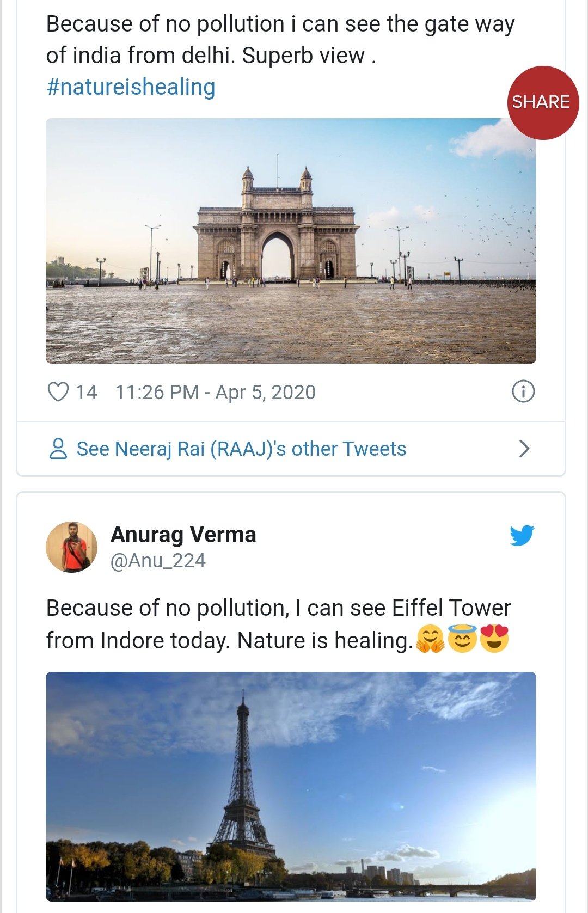Like the Gateway of India tweet
588x913 pixels.
[x=58, y=392]
